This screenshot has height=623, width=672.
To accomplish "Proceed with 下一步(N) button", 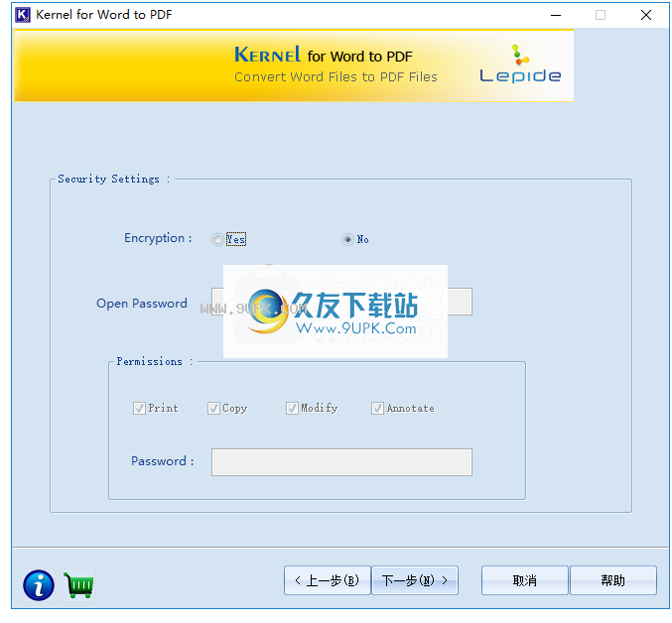I will (x=415, y=580).
